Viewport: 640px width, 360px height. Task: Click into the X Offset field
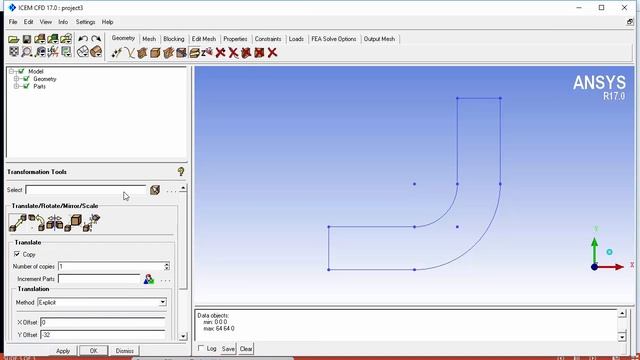pyautogui.click(x=103, y=322)
